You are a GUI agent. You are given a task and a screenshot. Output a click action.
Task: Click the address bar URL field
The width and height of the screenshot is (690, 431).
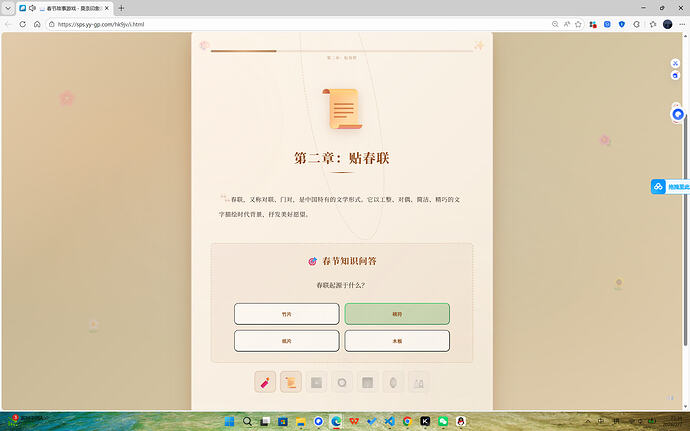click(300, 23)
